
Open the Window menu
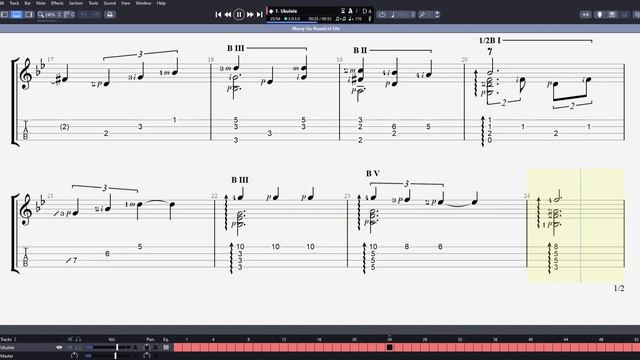coord(143,3)
